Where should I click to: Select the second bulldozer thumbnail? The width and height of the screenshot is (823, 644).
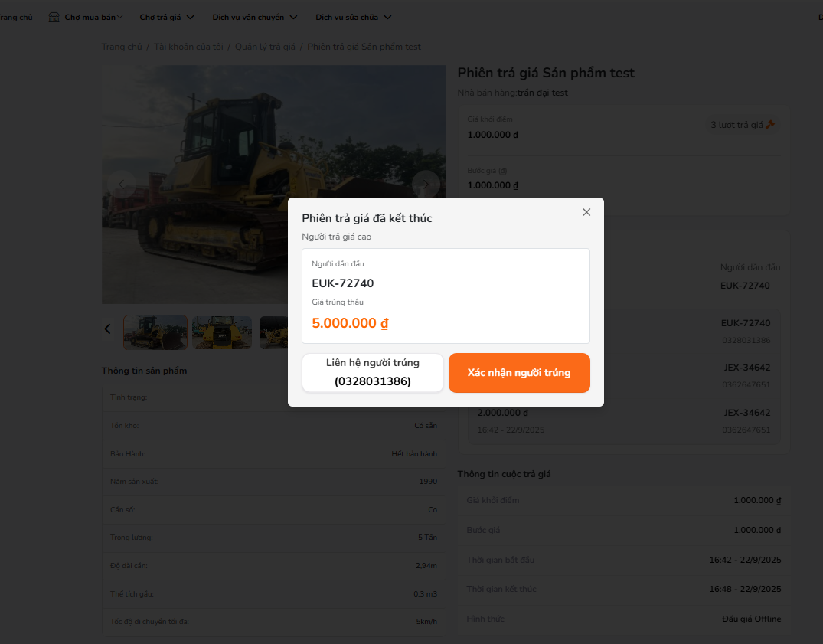point(222,332)
